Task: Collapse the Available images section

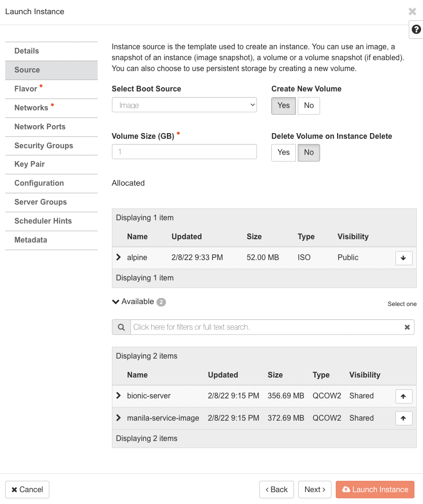Action: [115, 301]
